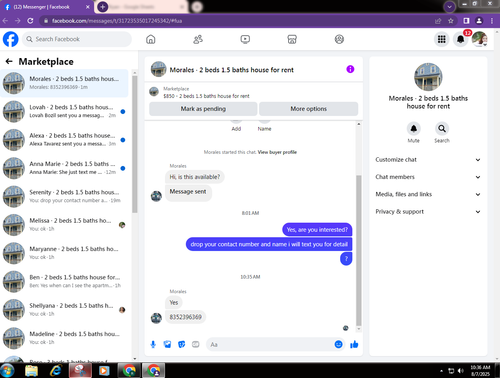Click the browser address bar URL
Viewport: 500px width, 378px height.
tap(117, 21)
